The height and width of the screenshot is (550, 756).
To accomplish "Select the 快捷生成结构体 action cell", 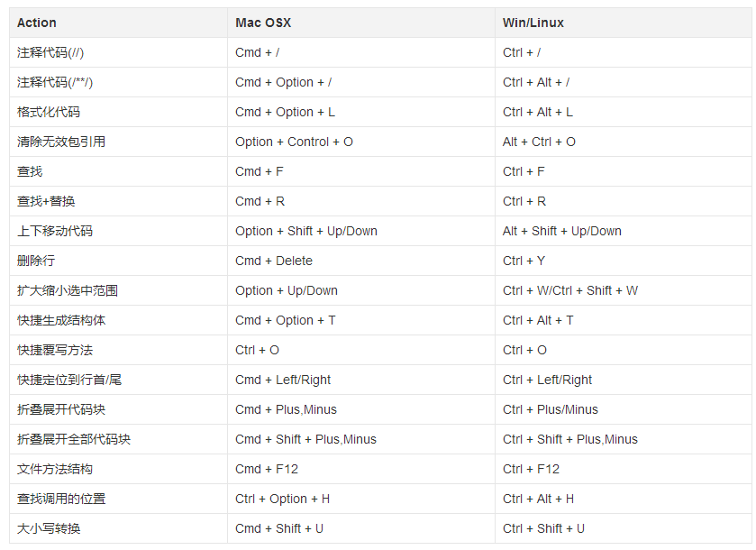I will point(118,320).
